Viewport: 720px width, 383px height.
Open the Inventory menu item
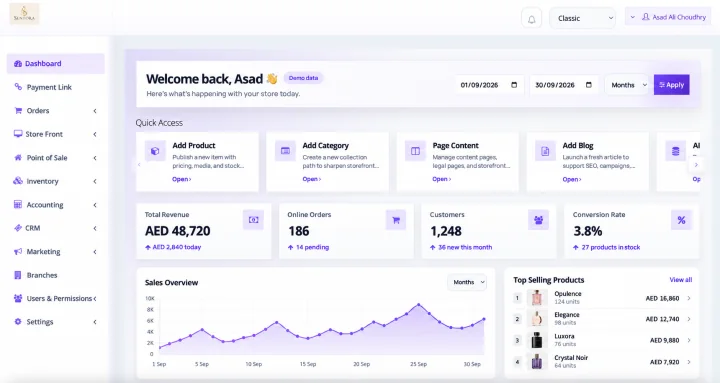[56, 181]
